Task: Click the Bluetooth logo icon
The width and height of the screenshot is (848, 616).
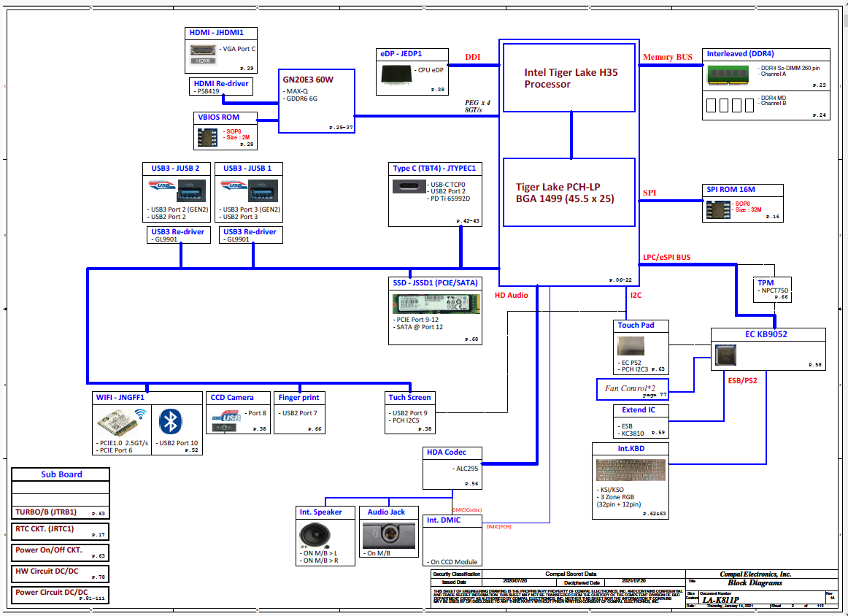Action: click(170, 421)
